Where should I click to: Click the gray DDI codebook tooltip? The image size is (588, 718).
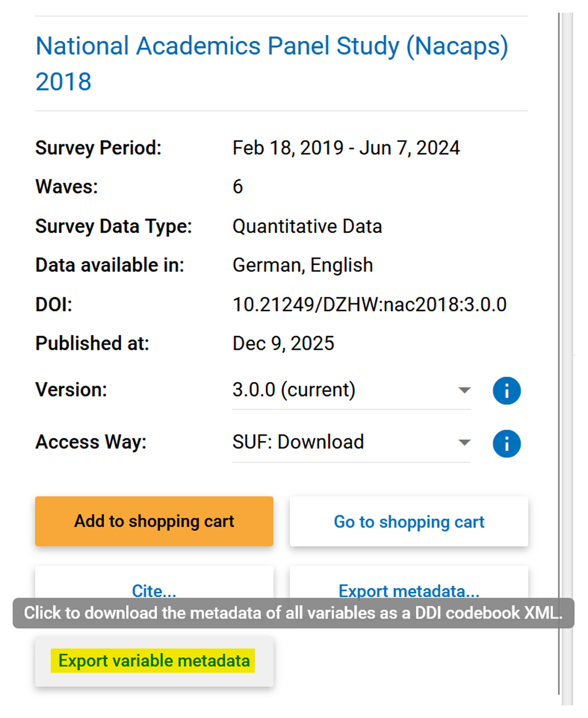click(293, 613)
